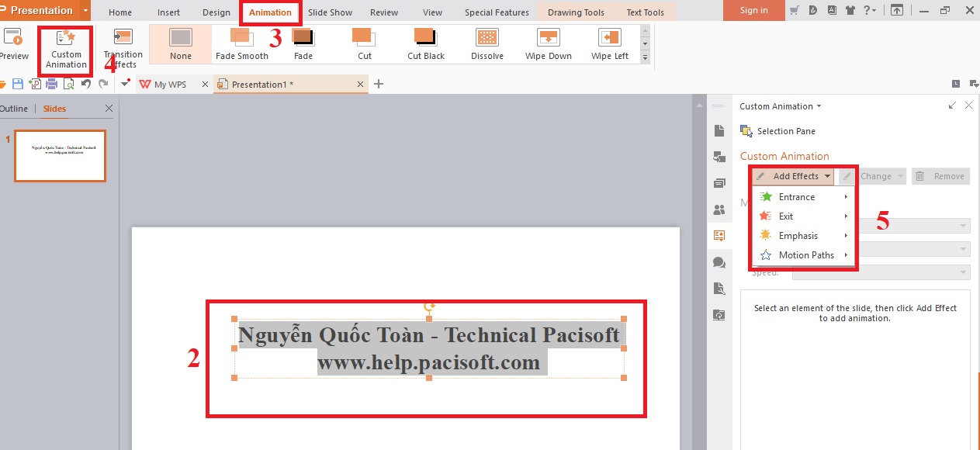Screen dimensions: 980x450
Task: Expand the Entrance effects submenu
Action: (796, 196)
